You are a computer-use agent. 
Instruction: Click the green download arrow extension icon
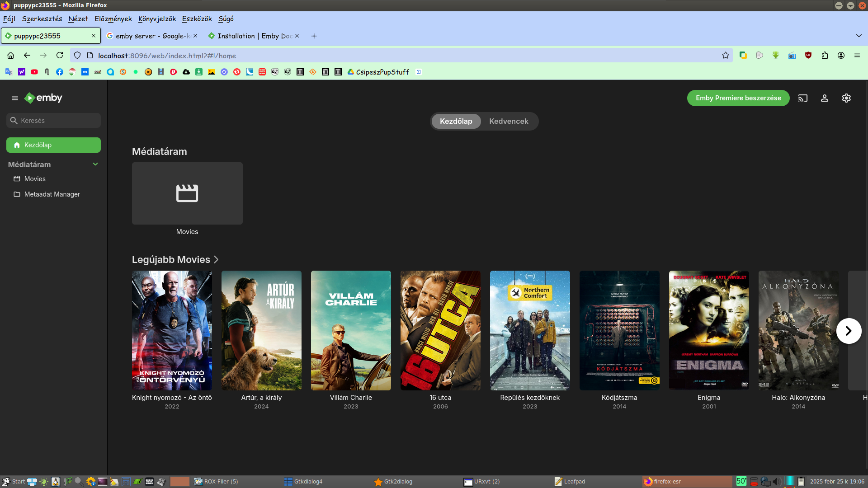click(x=776, y=56)
